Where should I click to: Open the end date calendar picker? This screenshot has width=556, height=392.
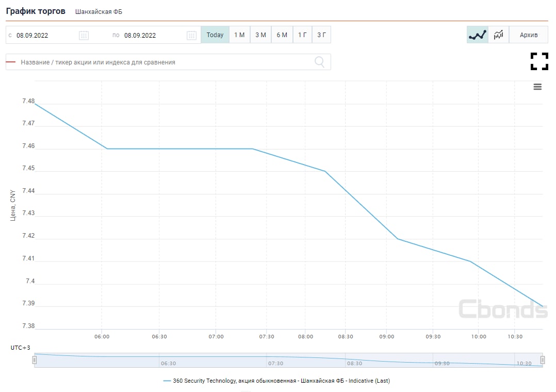(191, 36)
